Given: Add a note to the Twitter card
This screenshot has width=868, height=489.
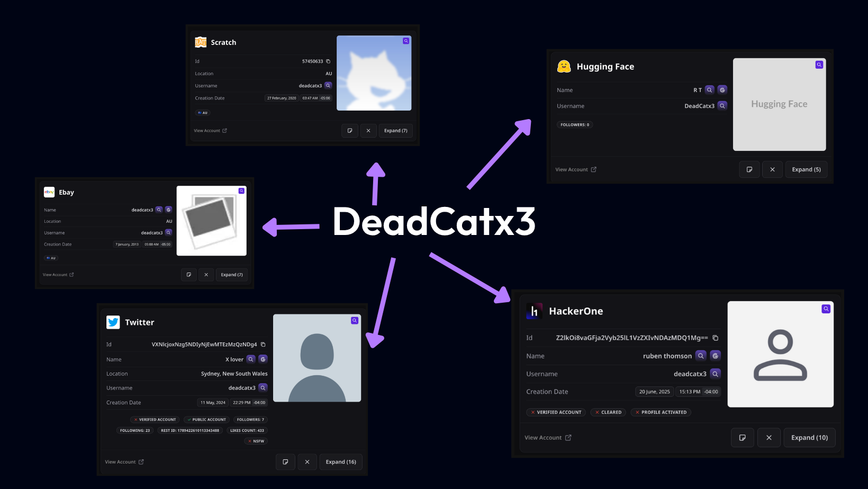Looking at the screenshot, I should point(285,462).
